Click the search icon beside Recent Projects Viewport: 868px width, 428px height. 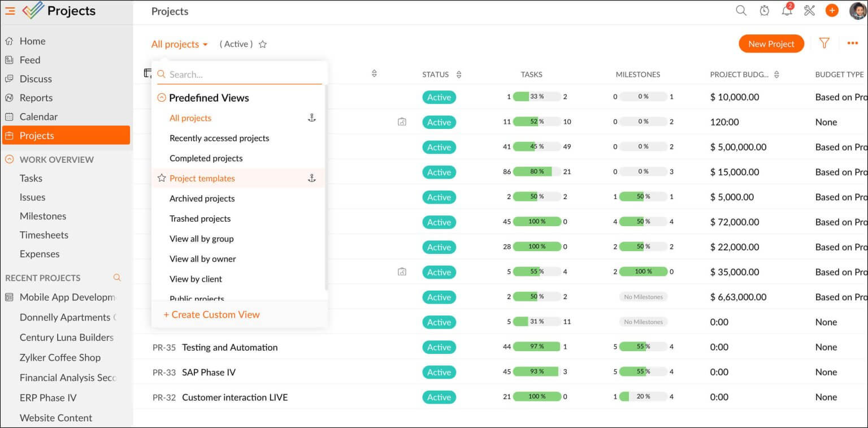pos(117,278)
